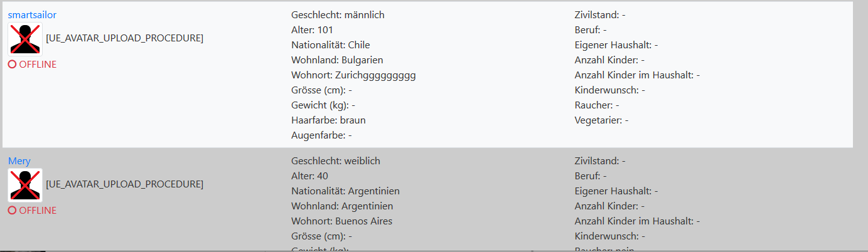
Task: Click the 'Alter: 40' line
Action: click(309, 176)
